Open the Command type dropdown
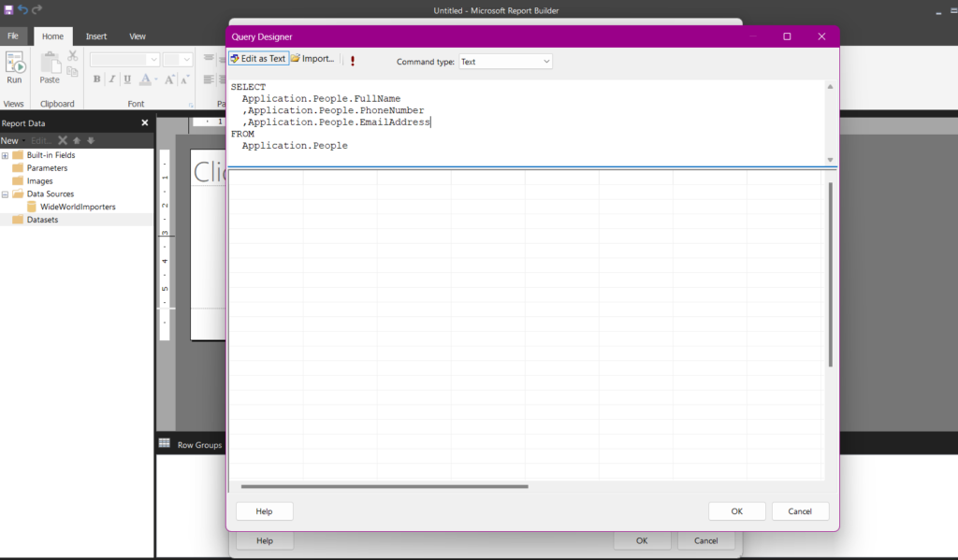The image size is (958, 560). [x=505, y=62]
